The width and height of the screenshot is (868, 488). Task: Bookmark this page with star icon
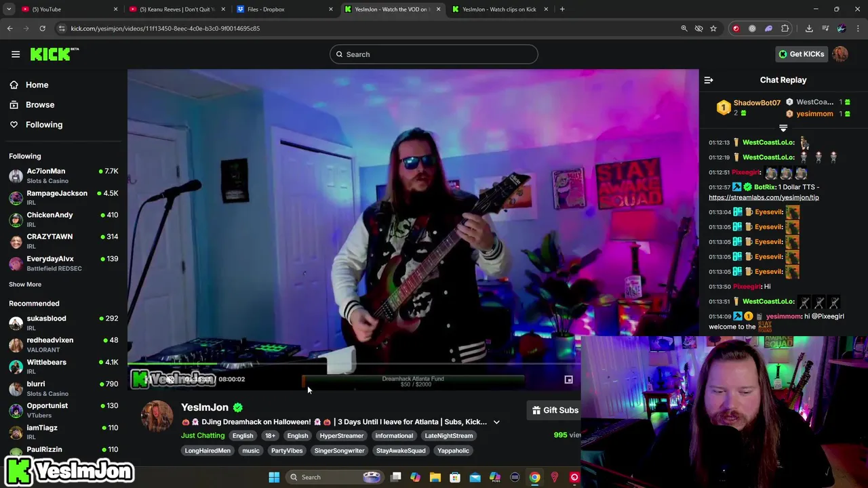(x=713, y=28)
